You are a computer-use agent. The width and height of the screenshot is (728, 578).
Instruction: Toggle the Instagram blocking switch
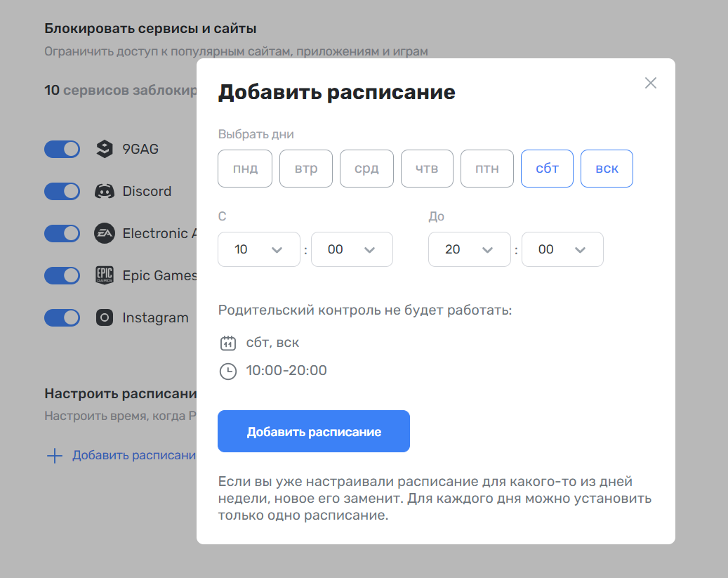[62, 317]
